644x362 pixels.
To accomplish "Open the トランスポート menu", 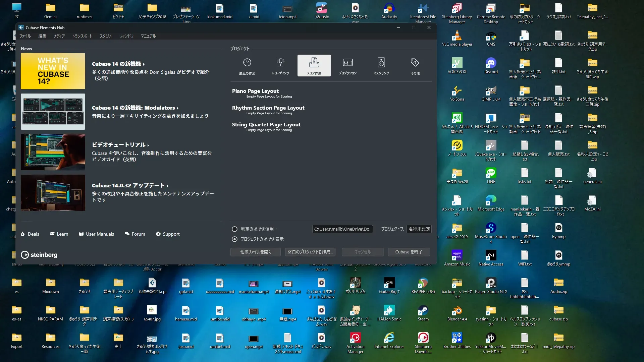I will pyautogui.click(x=82, y=36).
